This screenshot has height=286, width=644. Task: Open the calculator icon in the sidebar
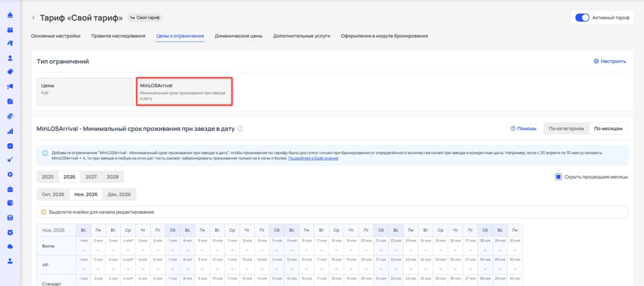(x=10, y=218)
